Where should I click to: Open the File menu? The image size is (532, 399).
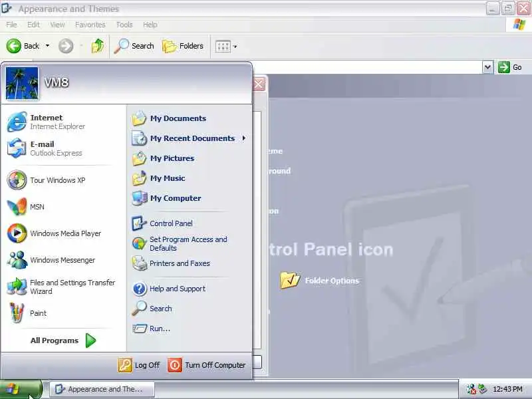coord(11,25)
